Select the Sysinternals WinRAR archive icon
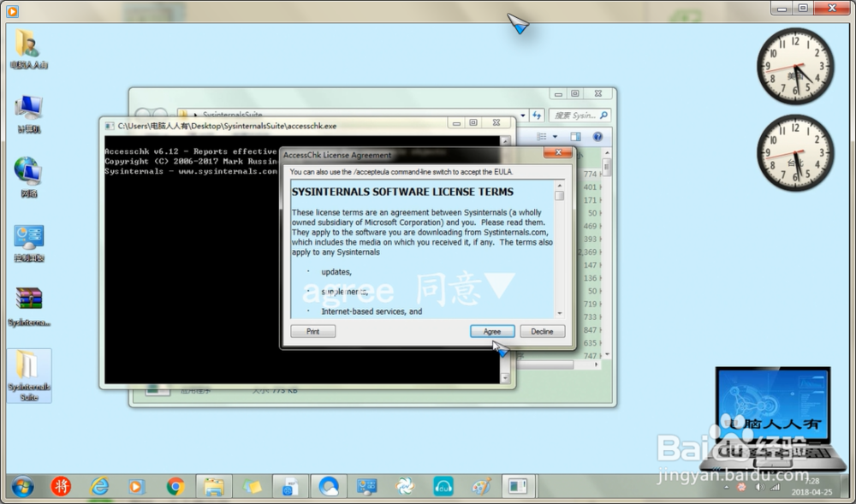The width and height of the screenshot is (856, 504). (x=28, y=306)
